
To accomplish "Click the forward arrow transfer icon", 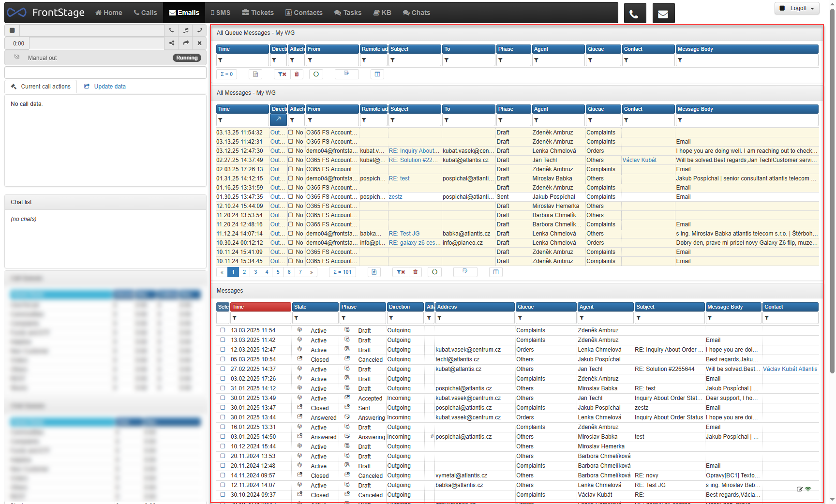I will click(x=186, y=43).
